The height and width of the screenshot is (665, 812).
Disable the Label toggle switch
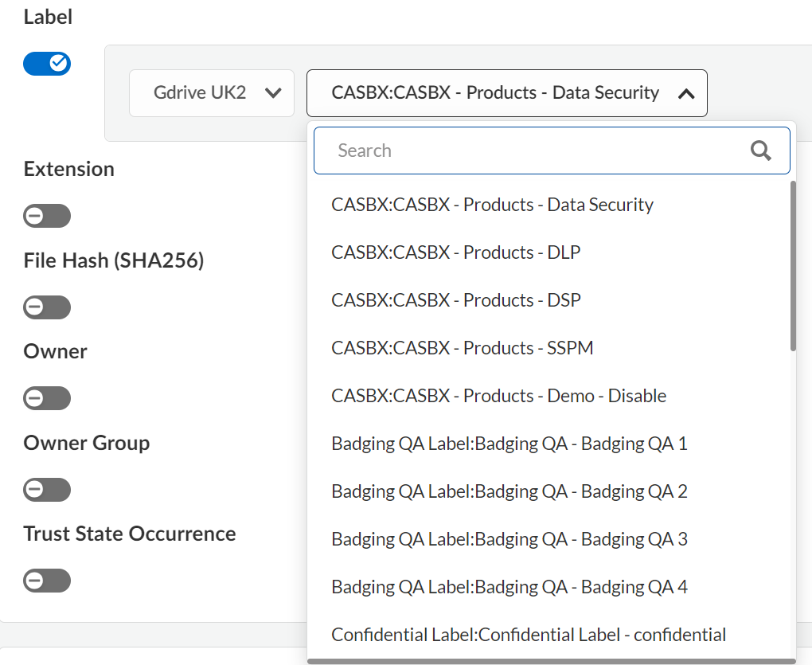click(47, 64)
